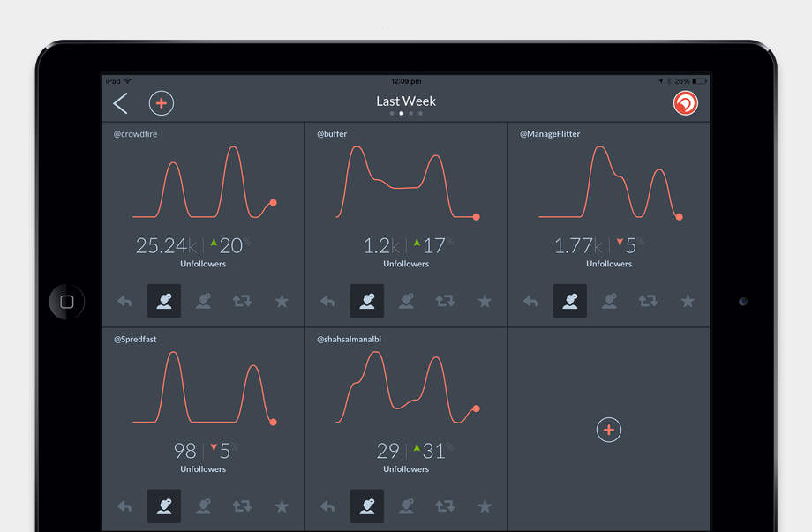The height and width of the screenshot is (532, 812).
Task: Show favorites star on the @shahsalmanalbi card
Action: coord(485,506)
